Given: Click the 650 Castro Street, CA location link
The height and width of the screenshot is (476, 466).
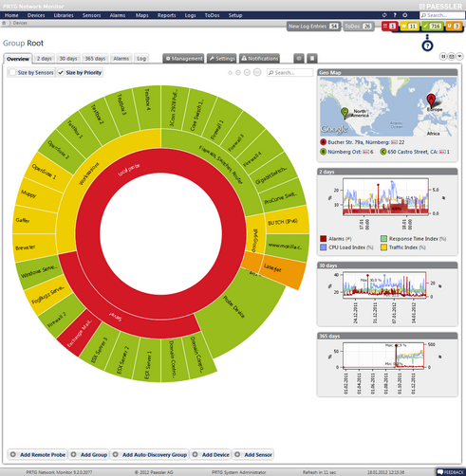Looking at the screenshot, I should click(413, 152).
